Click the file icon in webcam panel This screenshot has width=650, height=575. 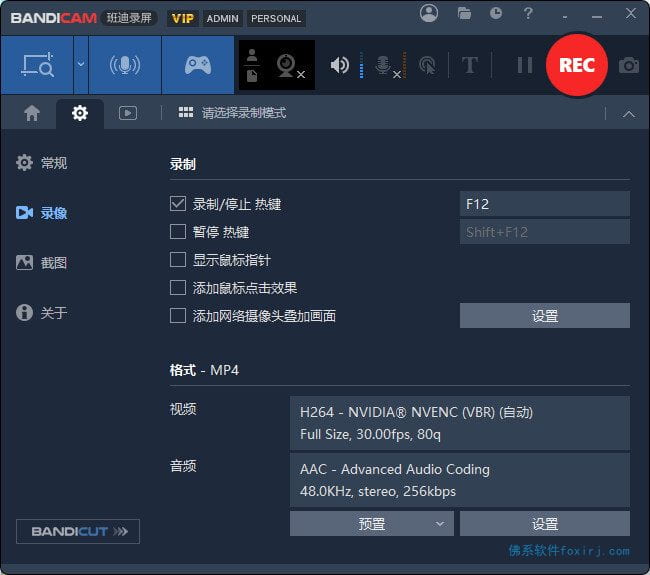pos(252,76)
